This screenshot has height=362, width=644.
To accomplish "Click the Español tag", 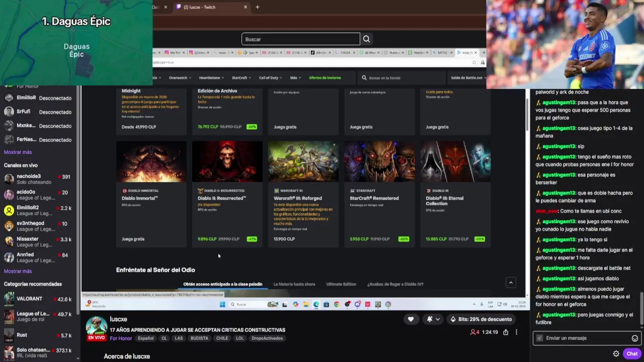I will (x=146, y=338).
